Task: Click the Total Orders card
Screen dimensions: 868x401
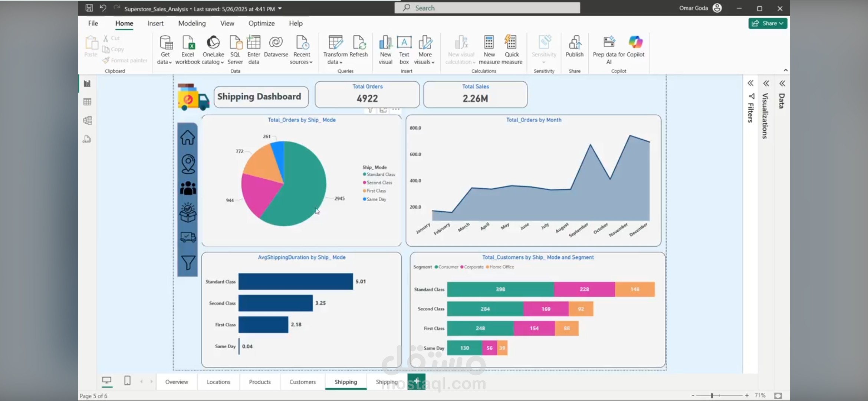Action: [367, 94]
